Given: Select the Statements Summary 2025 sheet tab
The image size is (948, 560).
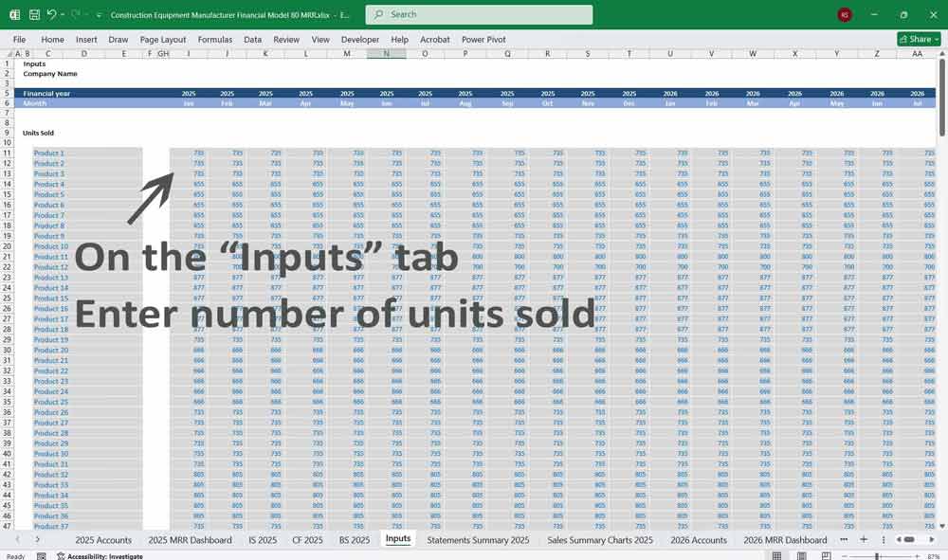Looking at the screenshot, I should pyautogui.click(x=478, y=540).
